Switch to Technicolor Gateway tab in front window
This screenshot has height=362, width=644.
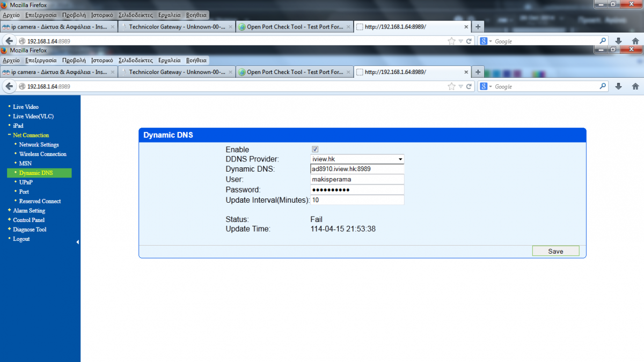(176, 72)
